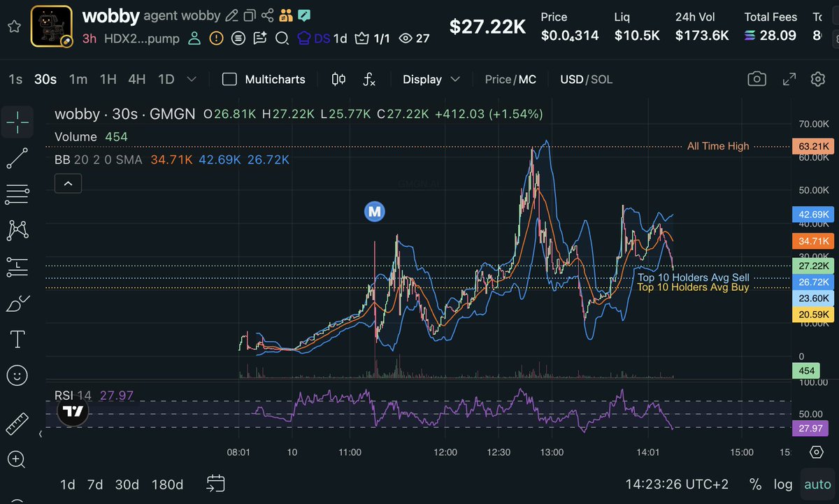The width and height of the screenshot is (839, 504).
Task: Search token with magnifier icon
Action: 282,38
